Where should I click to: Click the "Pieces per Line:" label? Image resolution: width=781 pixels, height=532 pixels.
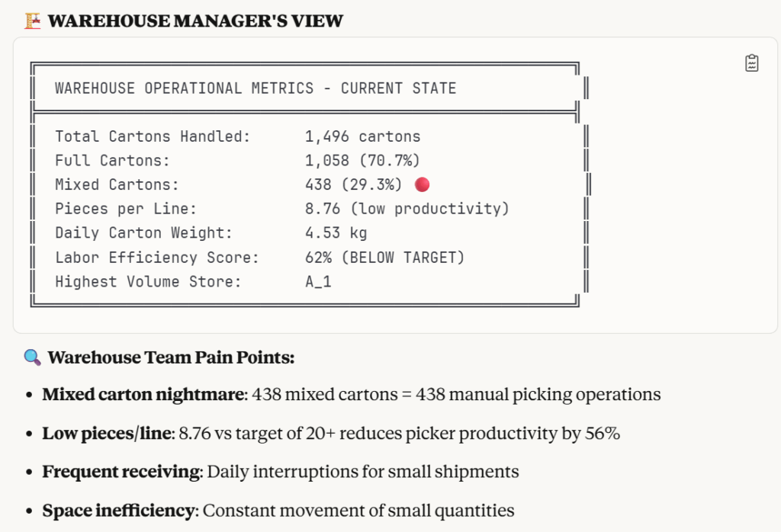pyautogui.click(x=126, y=209)
